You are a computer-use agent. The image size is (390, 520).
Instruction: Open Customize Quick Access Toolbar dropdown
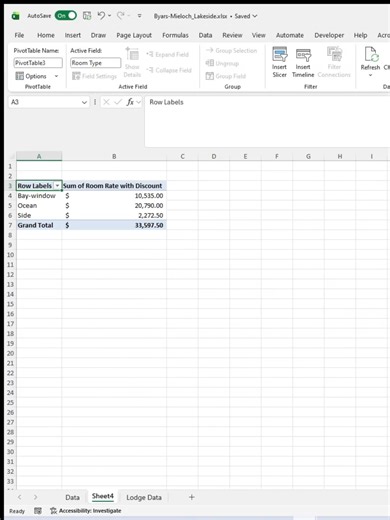(x=140, y=16)
